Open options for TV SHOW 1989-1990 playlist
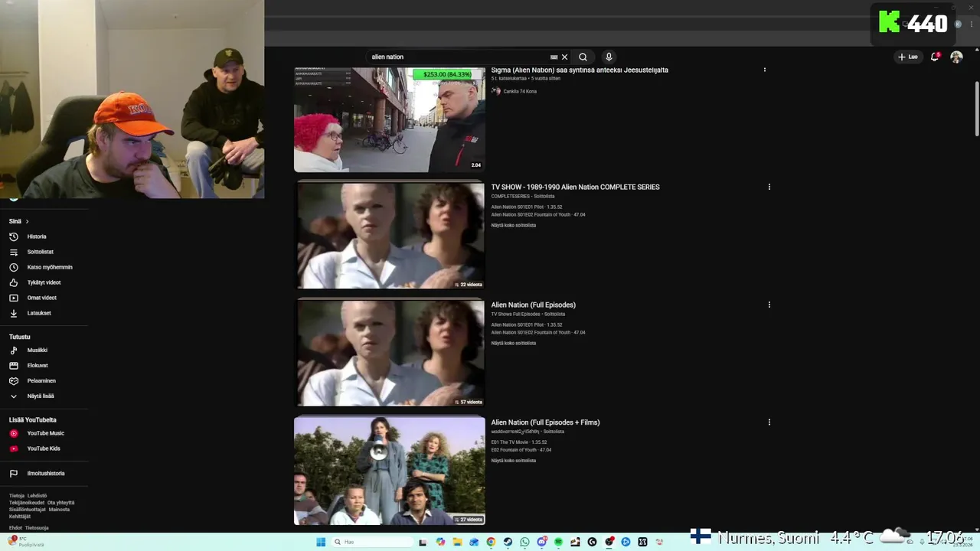This screenshot has height=551, width=980. [x=769, y=187]
